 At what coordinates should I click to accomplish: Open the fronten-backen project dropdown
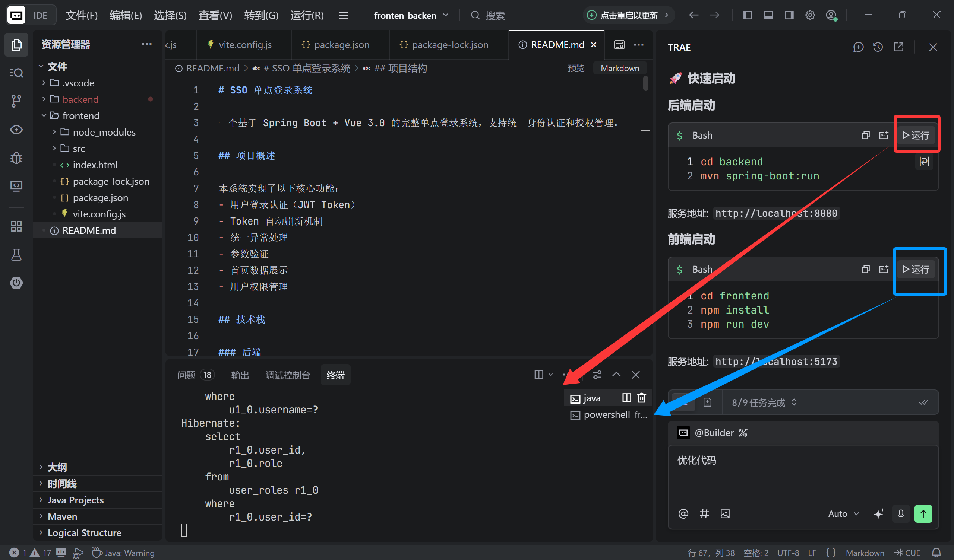click(x=411, y=15)
